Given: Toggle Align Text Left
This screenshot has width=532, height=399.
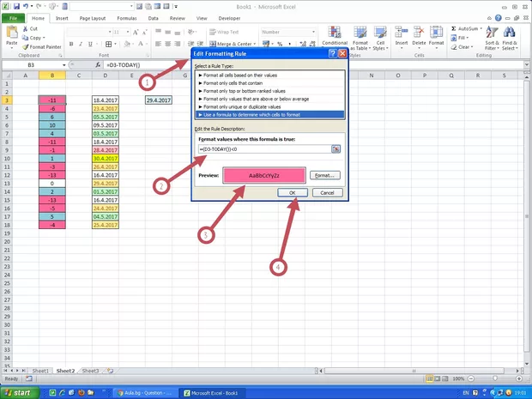Looking at the screenshot, I should click(x=158, y=44).
